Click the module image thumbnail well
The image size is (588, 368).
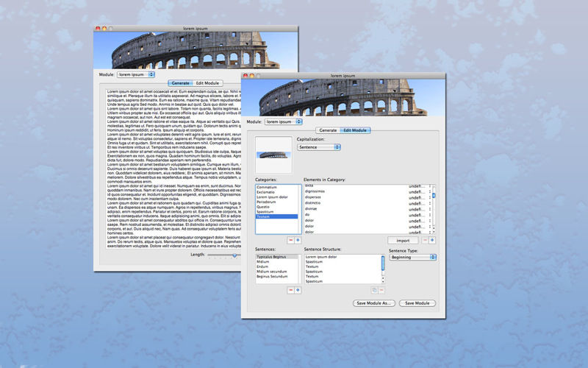[273, 155]
